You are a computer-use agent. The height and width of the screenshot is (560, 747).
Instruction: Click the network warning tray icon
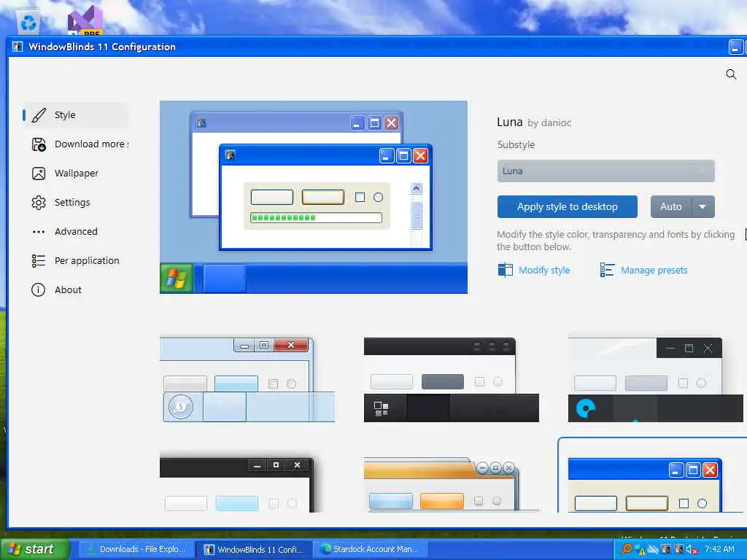(x=640, y=550)
